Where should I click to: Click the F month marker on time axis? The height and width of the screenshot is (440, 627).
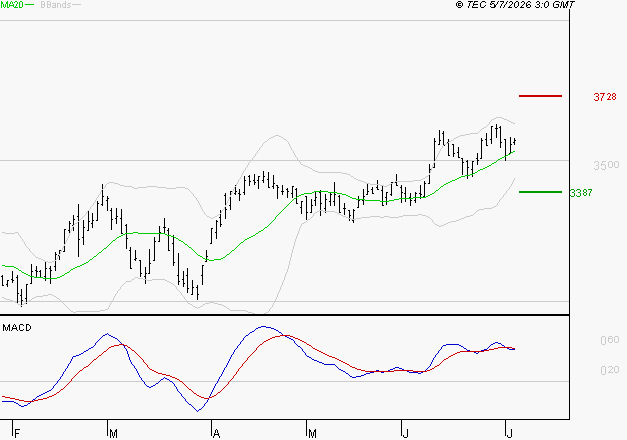coord(17,433)
